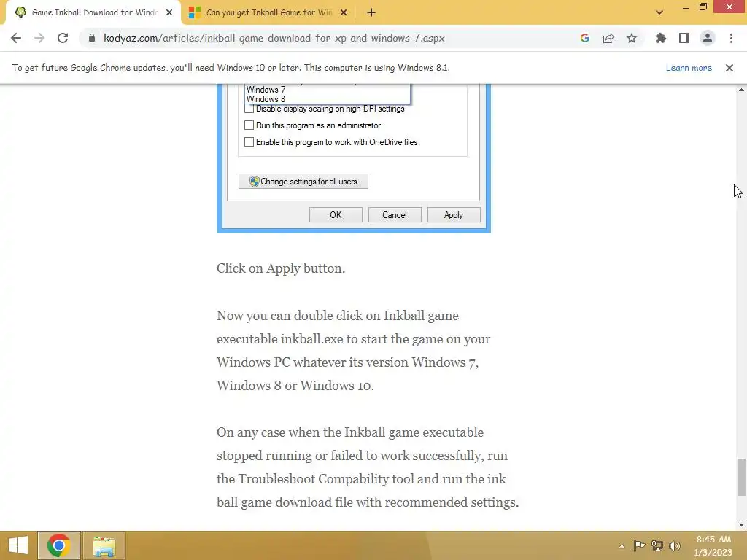Click the scrollbar up arrow
This screenshot has height=560, width=747.
point(741,90)
